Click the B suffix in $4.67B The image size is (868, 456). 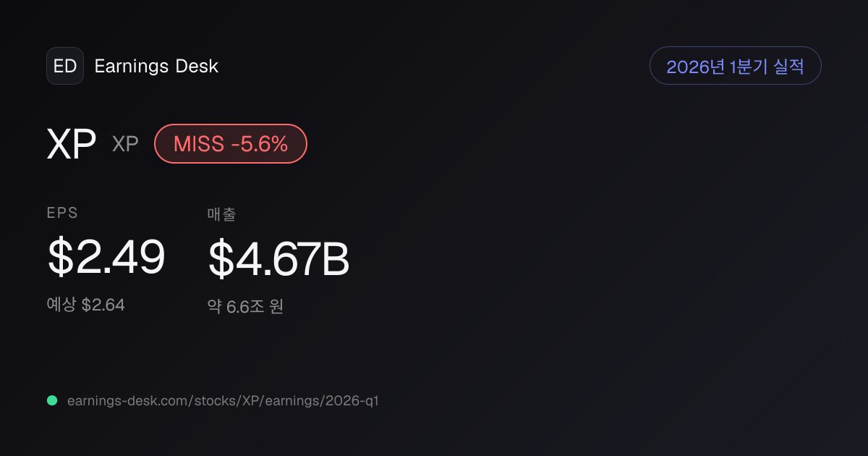click(x=336, y=260)
